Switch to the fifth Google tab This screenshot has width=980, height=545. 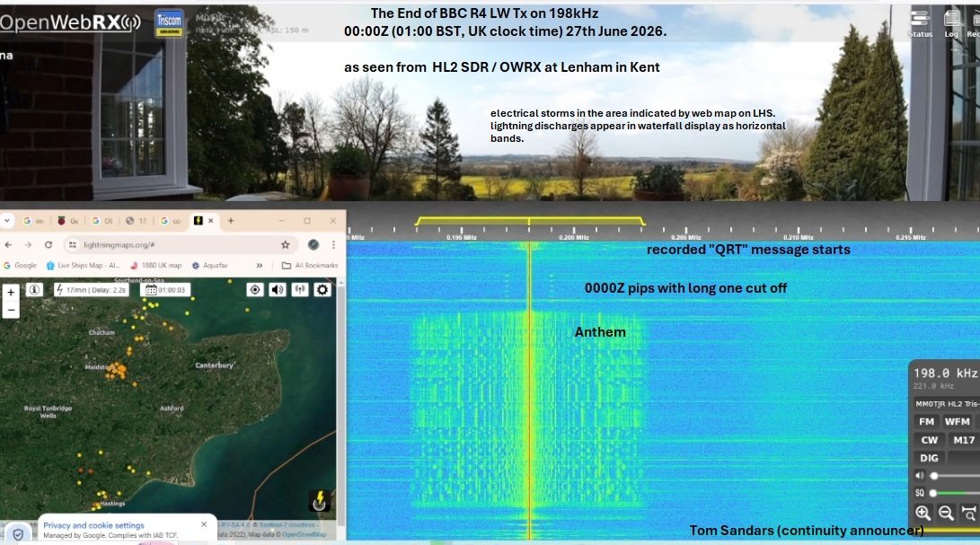point(171,221)
